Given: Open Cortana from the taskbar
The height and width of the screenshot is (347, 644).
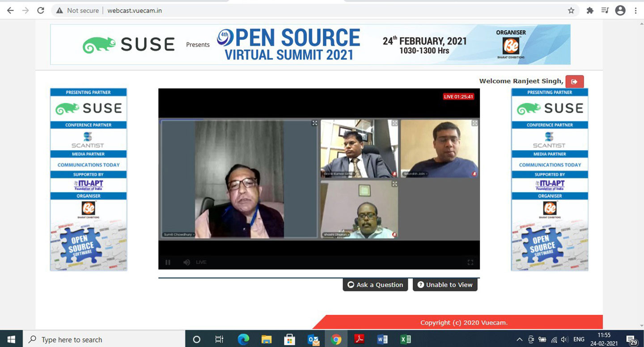Looking at the screenshot, I should tap(196, 339).
